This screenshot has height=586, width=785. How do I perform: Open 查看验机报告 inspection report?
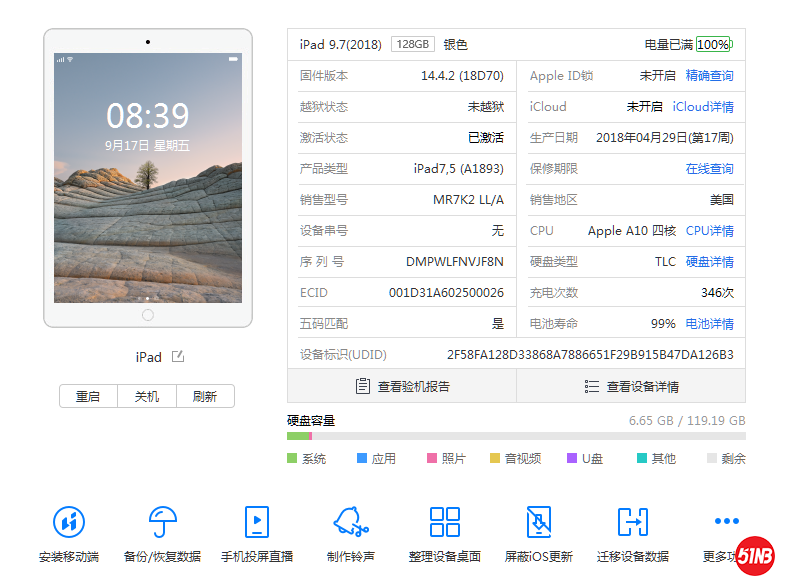point(402,386)
